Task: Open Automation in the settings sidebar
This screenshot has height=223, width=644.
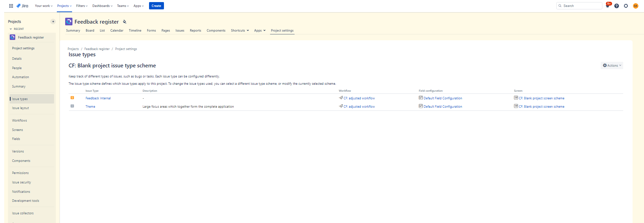Action: (20, 77)
